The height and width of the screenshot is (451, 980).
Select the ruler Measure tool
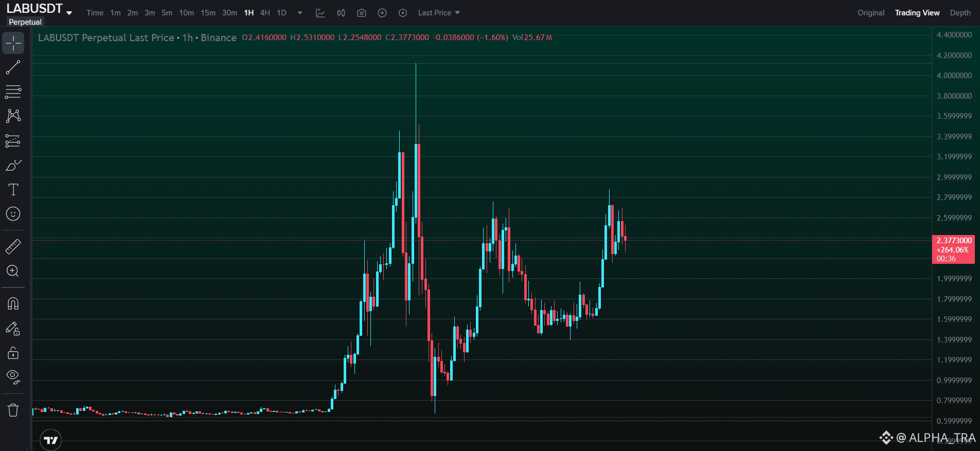tap(13, 247)
